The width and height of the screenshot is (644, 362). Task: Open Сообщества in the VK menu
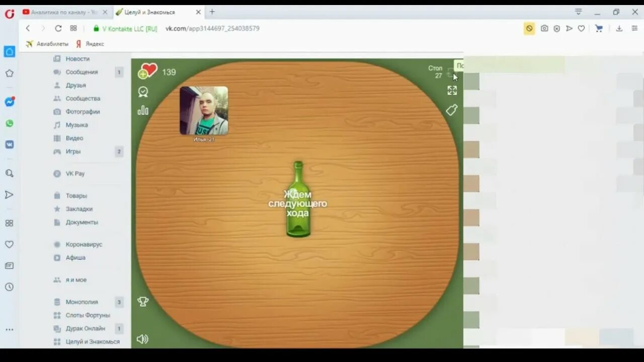[x=83, y=99]
